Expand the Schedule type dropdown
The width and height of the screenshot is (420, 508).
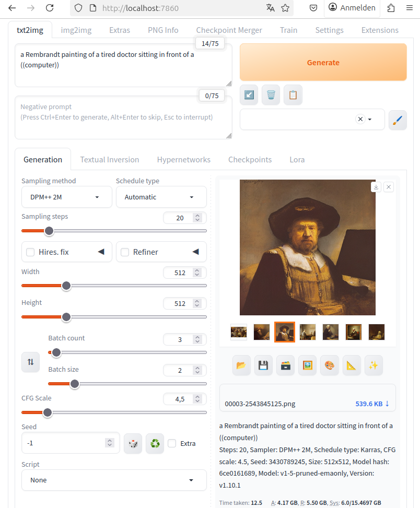tap(161, 197)
